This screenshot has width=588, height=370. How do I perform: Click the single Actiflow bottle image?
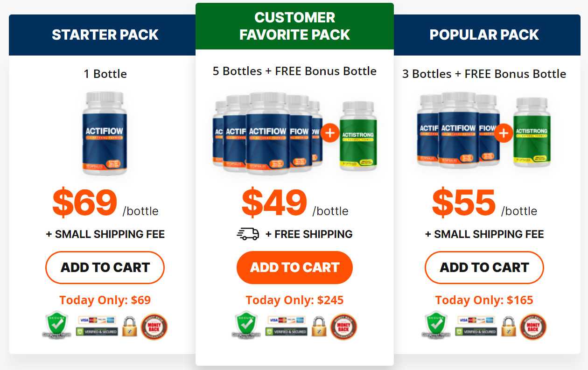[x=105, y=133]
